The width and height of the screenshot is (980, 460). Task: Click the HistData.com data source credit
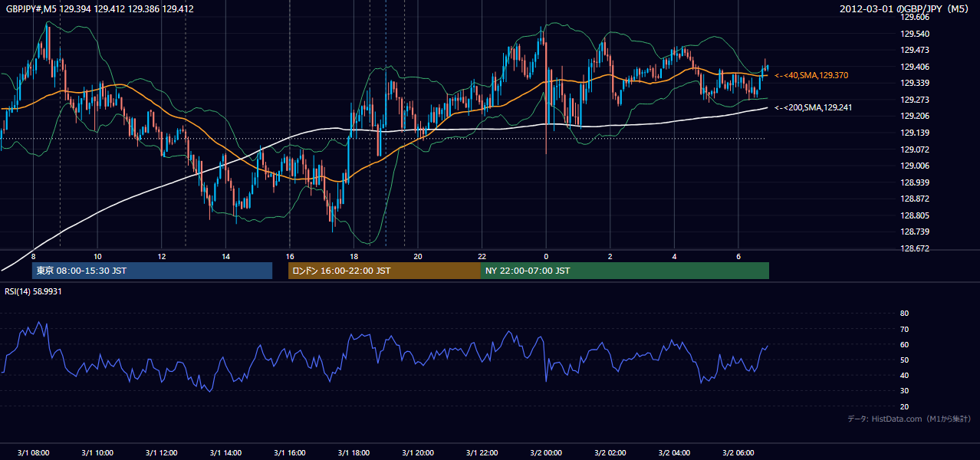909,419
